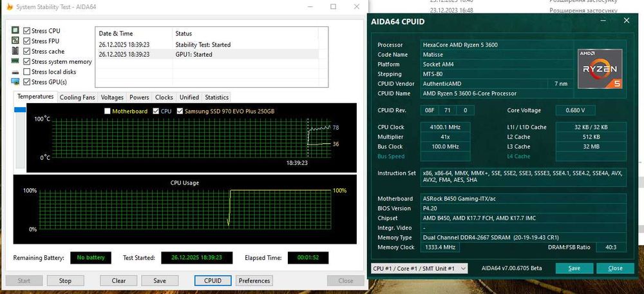Click the 'No battery' status field
644x294 pixels.
(91, 258)
